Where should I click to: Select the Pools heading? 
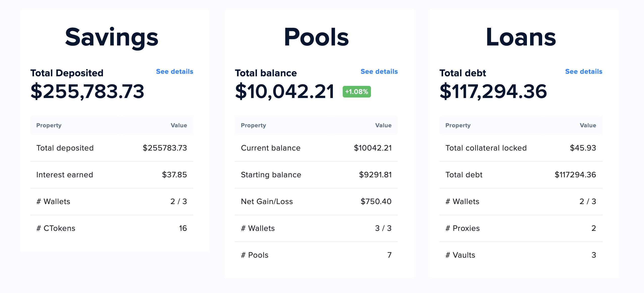pos(316,37)
